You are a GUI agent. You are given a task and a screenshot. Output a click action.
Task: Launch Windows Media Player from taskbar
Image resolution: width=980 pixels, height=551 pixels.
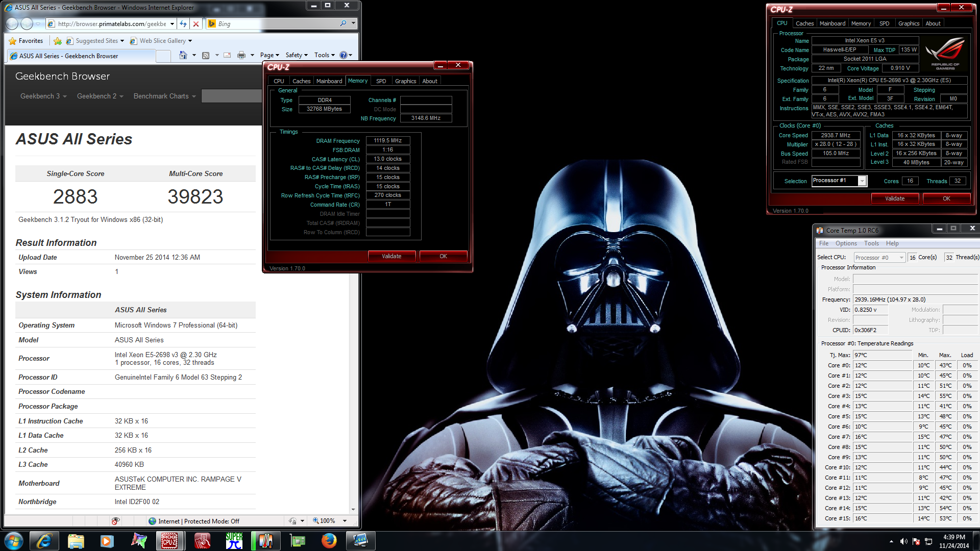pos(107,541)
